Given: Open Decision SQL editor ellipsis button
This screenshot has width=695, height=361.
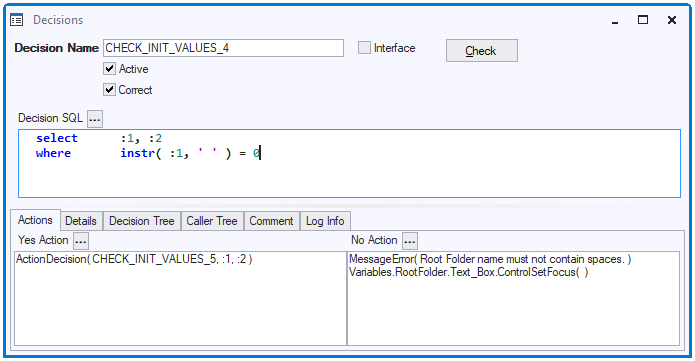Looking at the screenshot, I should (95, 119).
